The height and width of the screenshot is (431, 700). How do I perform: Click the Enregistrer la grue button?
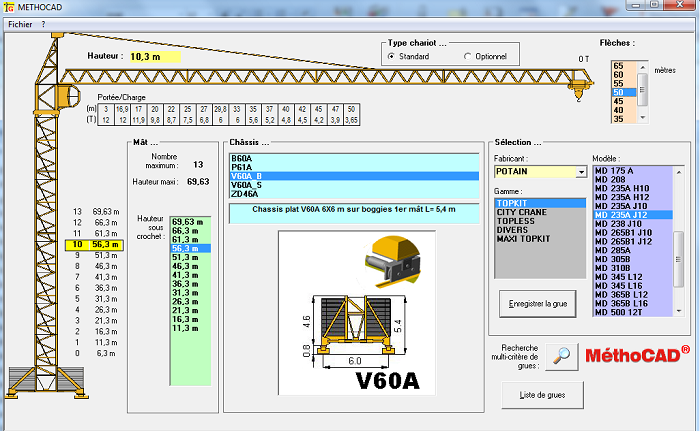click(x=538, y=304)
